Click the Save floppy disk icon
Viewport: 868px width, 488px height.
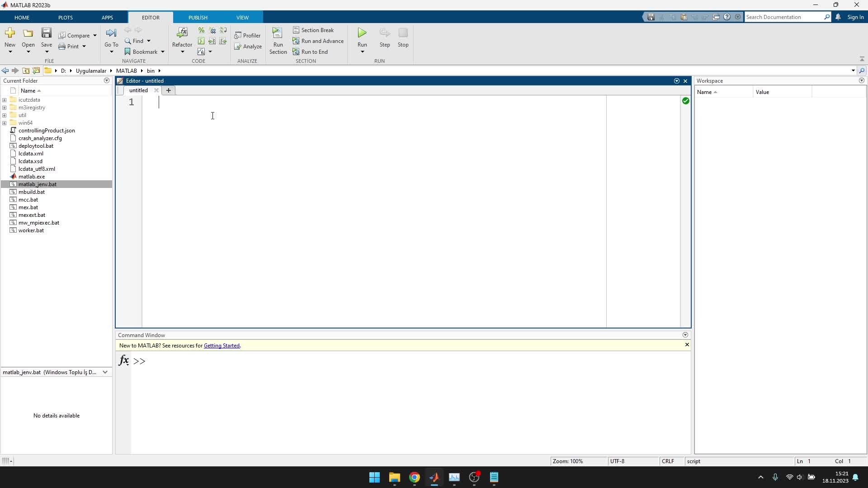coord(47,33)
